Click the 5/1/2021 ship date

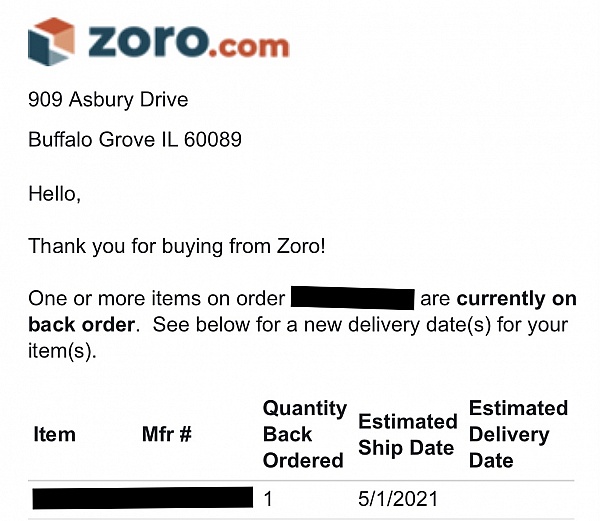[x=398, y=498]
